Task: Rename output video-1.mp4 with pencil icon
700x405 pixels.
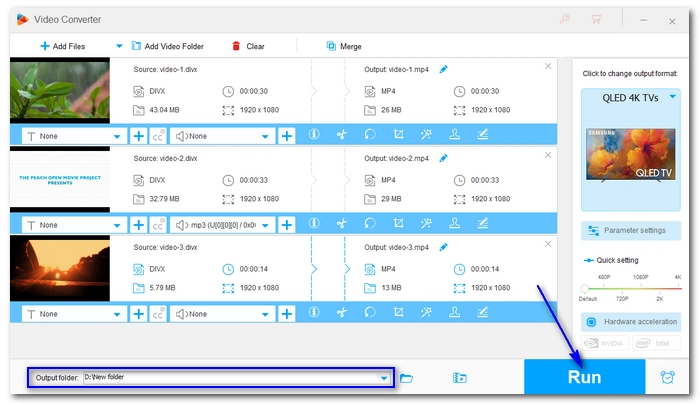Action: pyautogui.click(x=443, y=69)
